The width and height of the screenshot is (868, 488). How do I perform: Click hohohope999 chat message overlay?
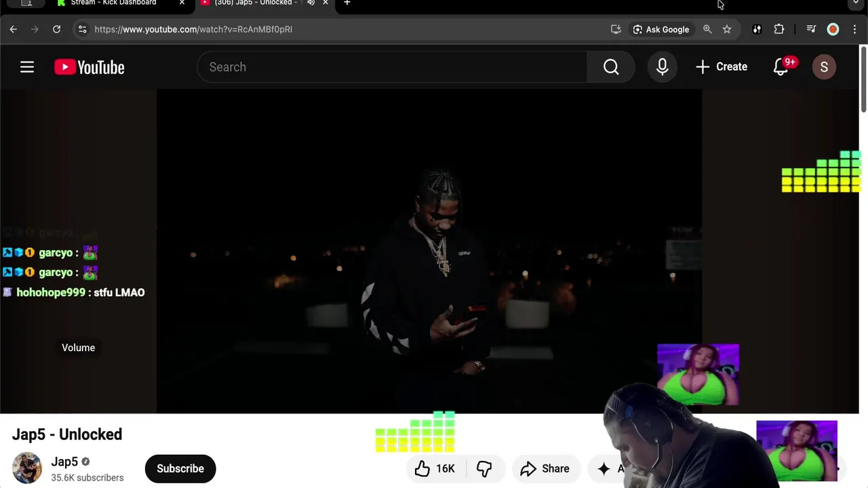click(73, 293)
